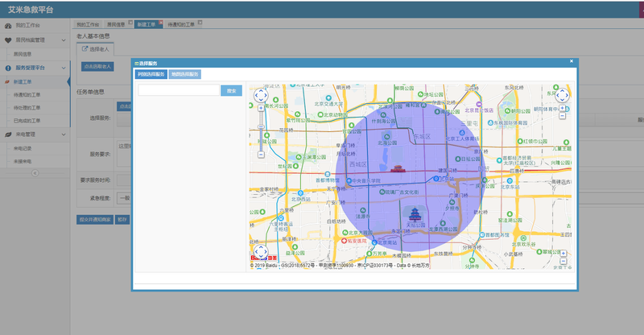Collapse the 来电管理 menu chevron

[x=64, y=134]
